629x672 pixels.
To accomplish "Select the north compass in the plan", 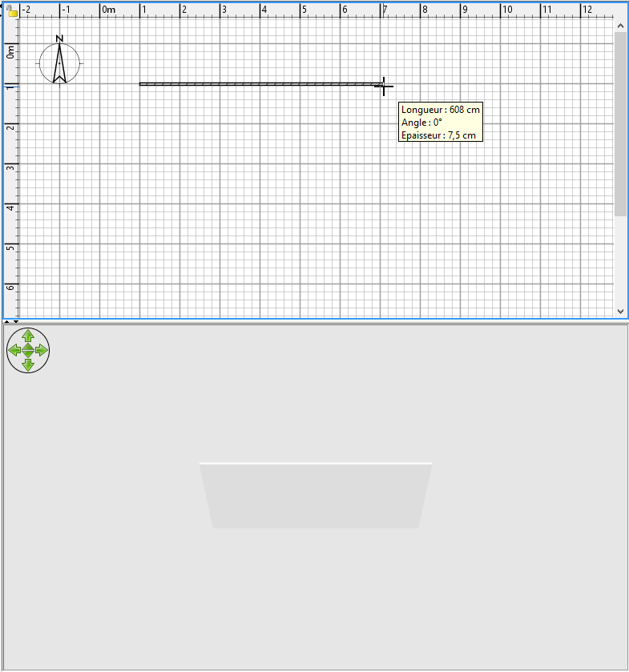I will 59,63.
